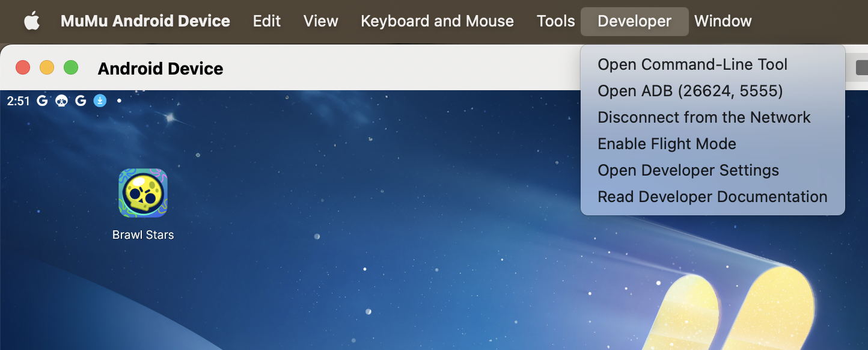Viewport: 868px width, 350px height.
Task: Open the Edit menu
Action: click(267, 22)
